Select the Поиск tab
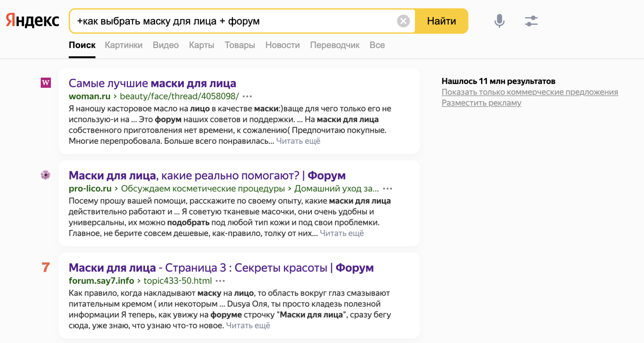Screen dimensions: 644x343 (82, 45)
